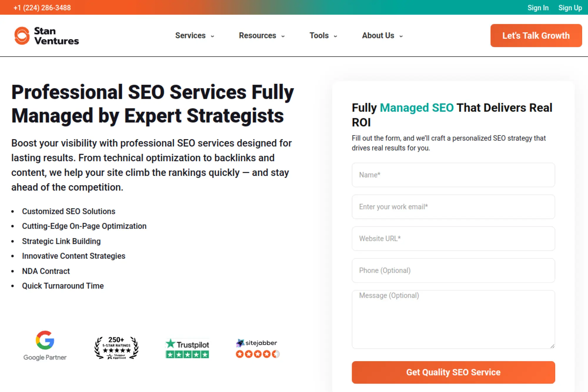Viewport: 588px width, 392px height.
Task: Expand the About Us chevron
Action: [401, 36]
